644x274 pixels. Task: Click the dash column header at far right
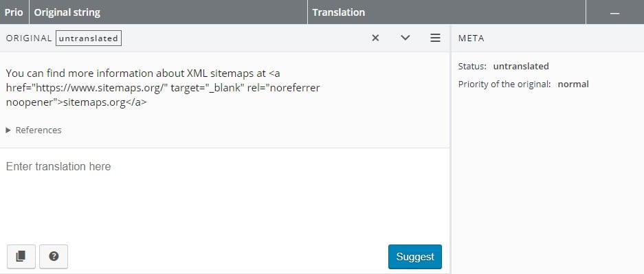tap(615, 12)
